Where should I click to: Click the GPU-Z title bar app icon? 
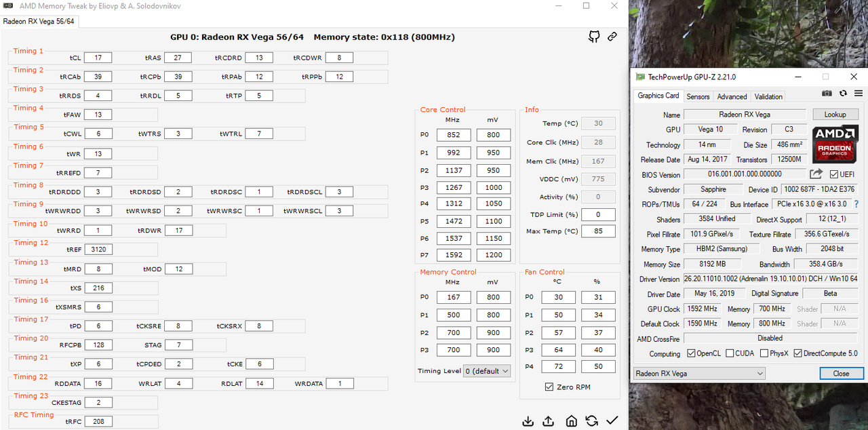[640, 77]
